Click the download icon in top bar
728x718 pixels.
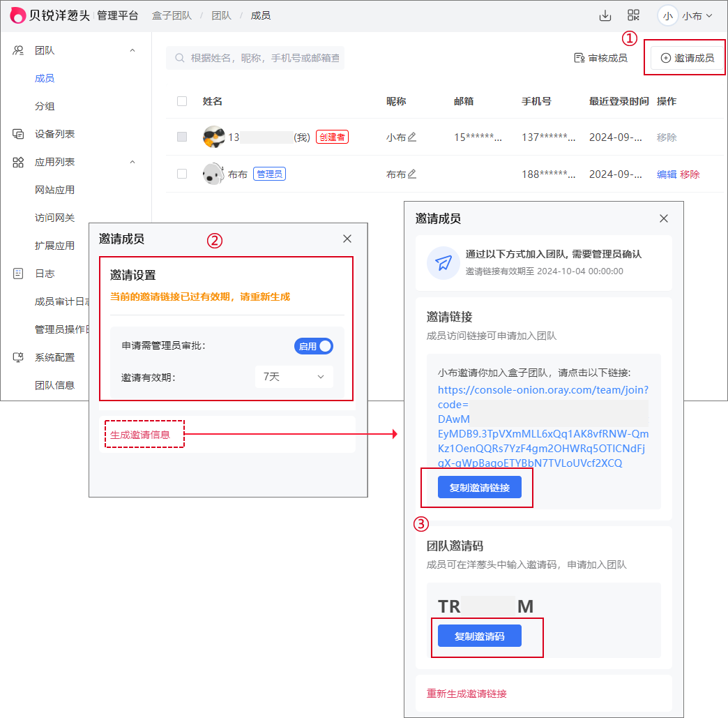click(604, 15)
